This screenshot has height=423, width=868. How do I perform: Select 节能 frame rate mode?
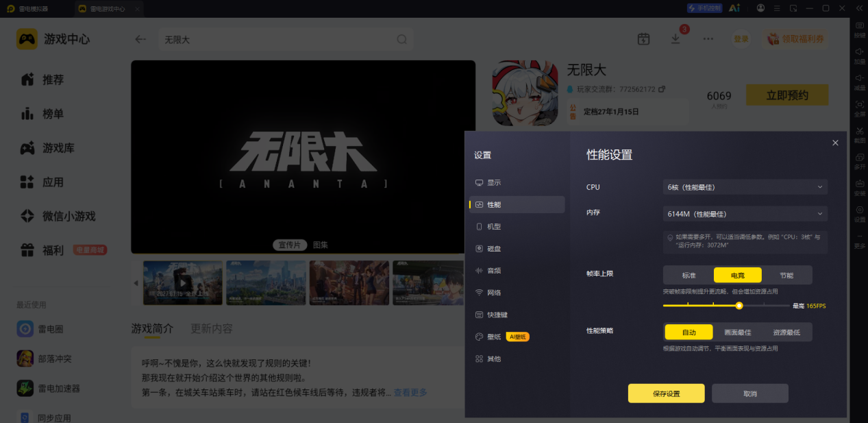pyautogui.click(x=786, y=275)
